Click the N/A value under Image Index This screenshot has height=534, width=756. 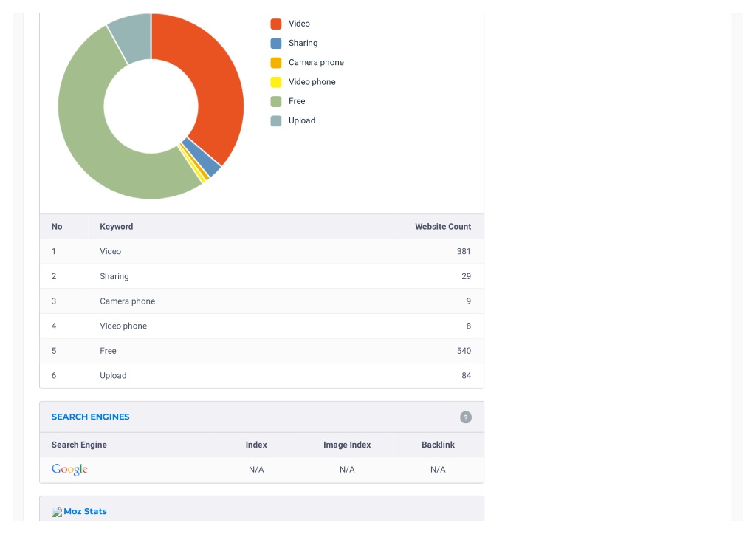[347, 469]
